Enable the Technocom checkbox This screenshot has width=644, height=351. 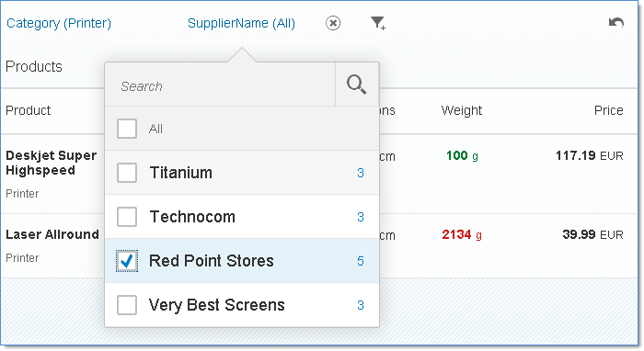coord(127,217)
